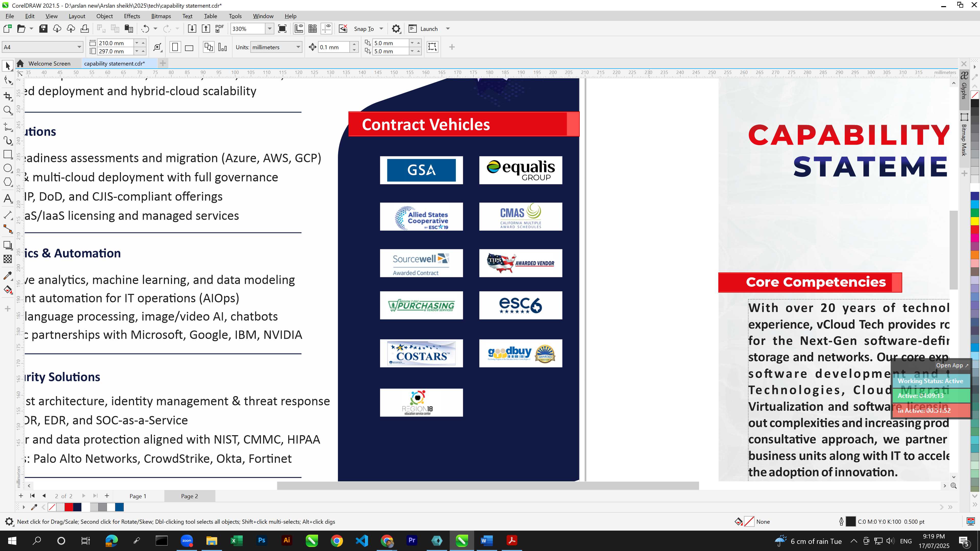Image resolution: width=980 pixels, height=551 pixels.
Task: Open the A4 page size dropdown
Action: [79, 47]
